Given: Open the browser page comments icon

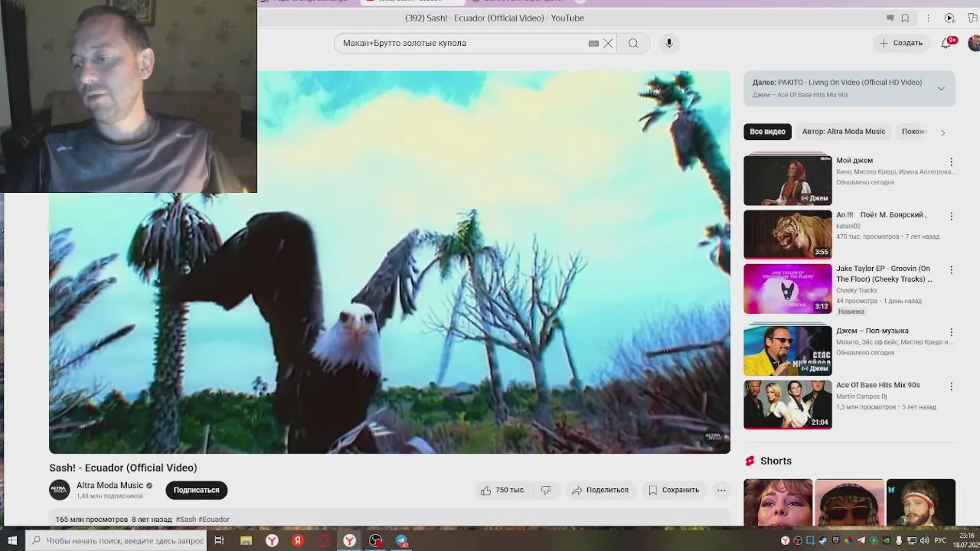Looking at the screenshot, I should coord(890,18).
